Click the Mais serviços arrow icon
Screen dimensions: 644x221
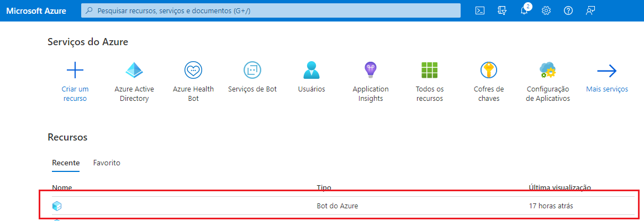pyautogui.click(x=607, y=71)
